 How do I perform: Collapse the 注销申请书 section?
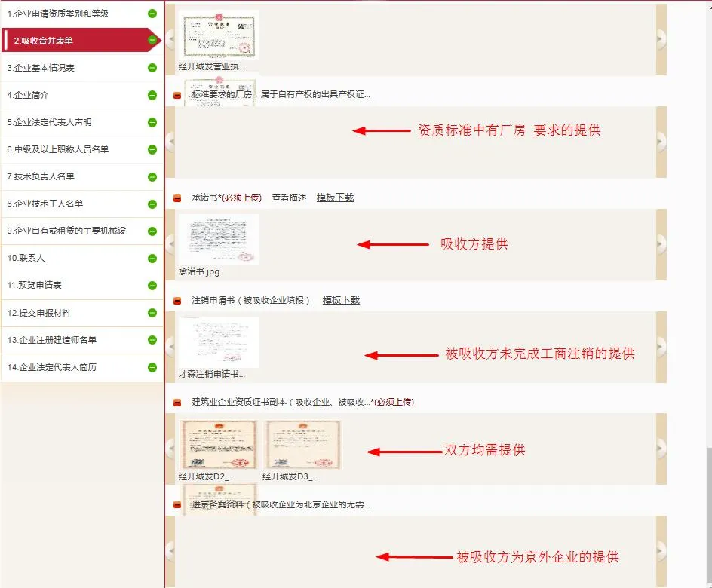(x=177, y=301)
